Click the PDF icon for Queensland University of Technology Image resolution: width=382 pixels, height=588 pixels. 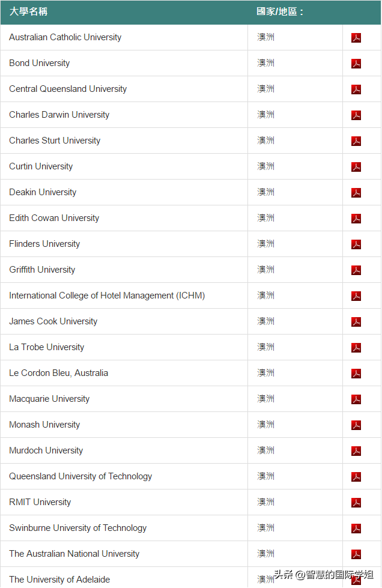pos(356,477)
